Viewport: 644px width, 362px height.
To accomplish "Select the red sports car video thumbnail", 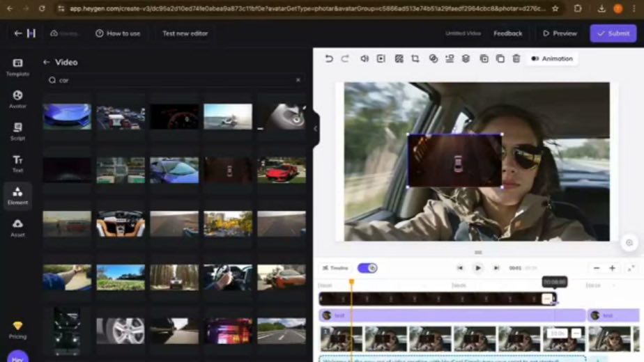I will tap(282, 170).
